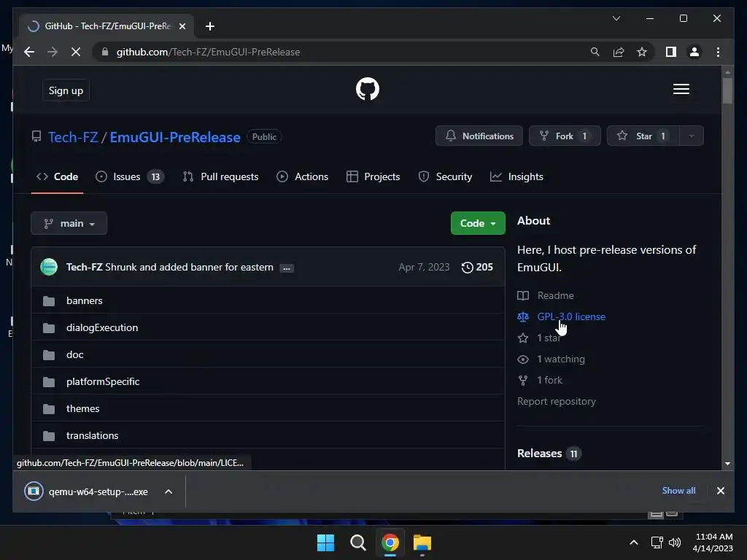Click the themes folder icon

click(x=49, y=408)
